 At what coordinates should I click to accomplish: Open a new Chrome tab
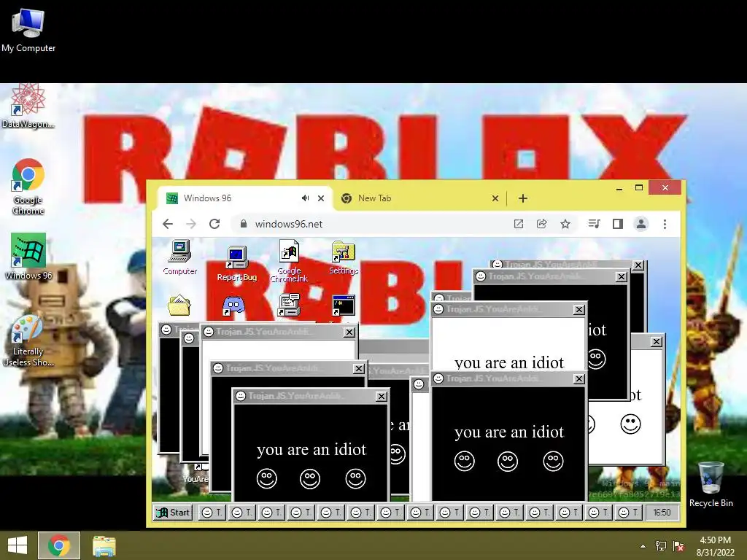(x=522, y=198)
